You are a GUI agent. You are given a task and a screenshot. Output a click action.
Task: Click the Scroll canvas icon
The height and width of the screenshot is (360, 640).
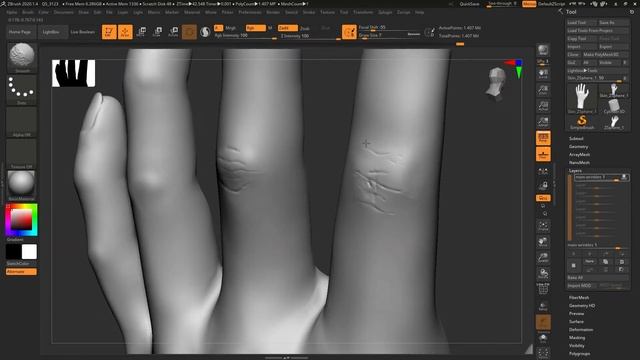[543, 73]
